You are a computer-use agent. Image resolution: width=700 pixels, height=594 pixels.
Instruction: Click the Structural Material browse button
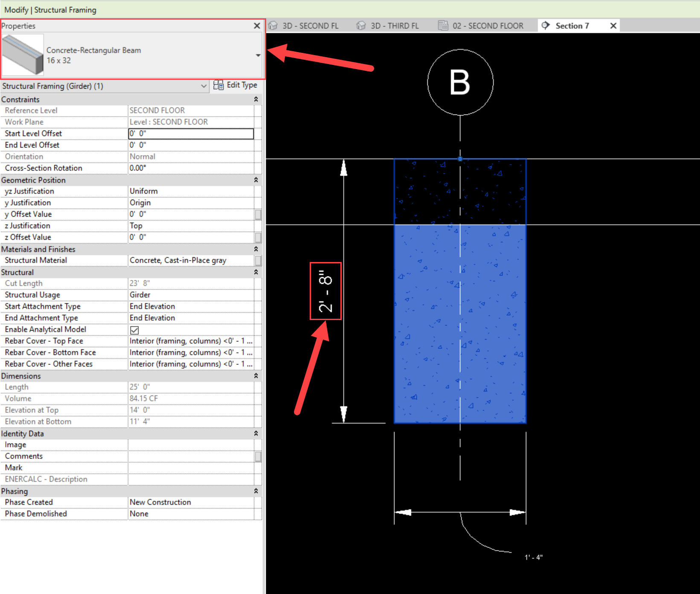click(x=258, y=260)
